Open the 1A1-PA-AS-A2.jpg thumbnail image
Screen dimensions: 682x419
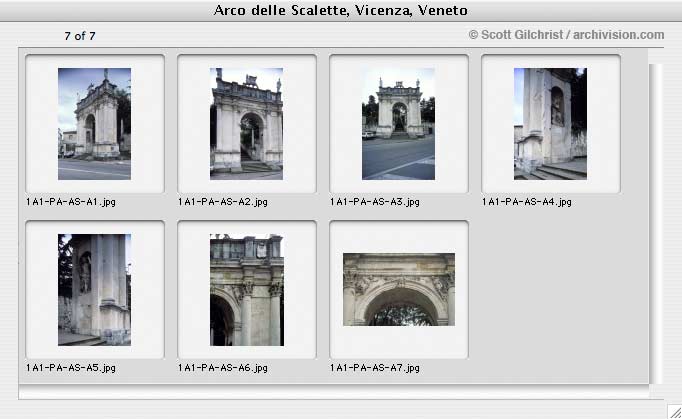click(x=246, y=124)
